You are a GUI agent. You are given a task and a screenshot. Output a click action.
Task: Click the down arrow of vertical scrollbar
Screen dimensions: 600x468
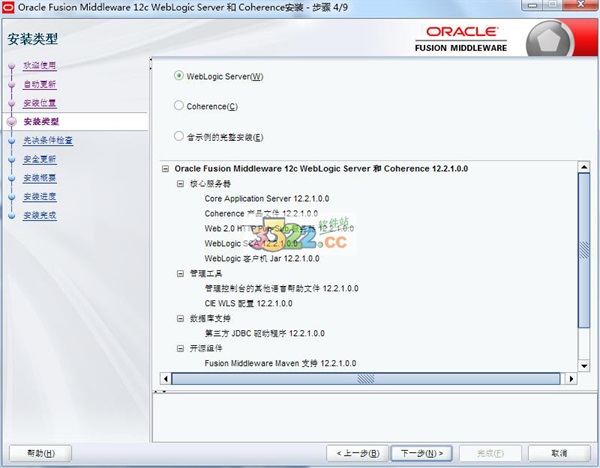[584, 366]
